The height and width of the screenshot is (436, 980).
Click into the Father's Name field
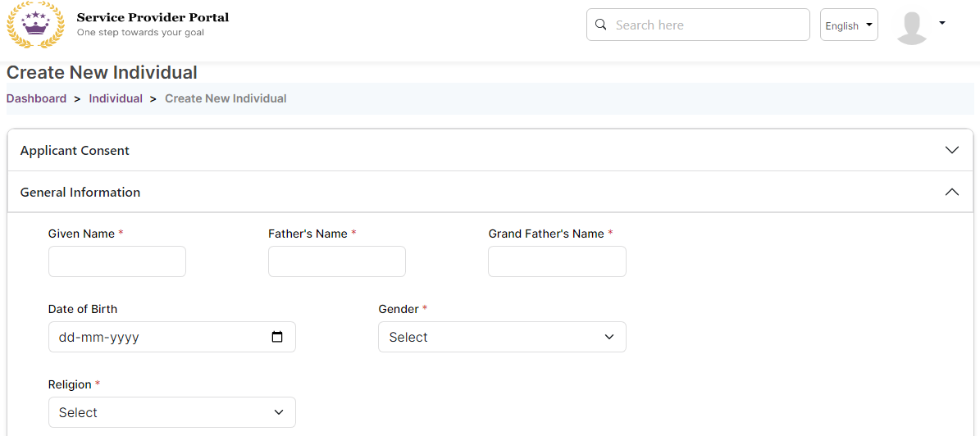pyautogui.click(x=336, y=261)
